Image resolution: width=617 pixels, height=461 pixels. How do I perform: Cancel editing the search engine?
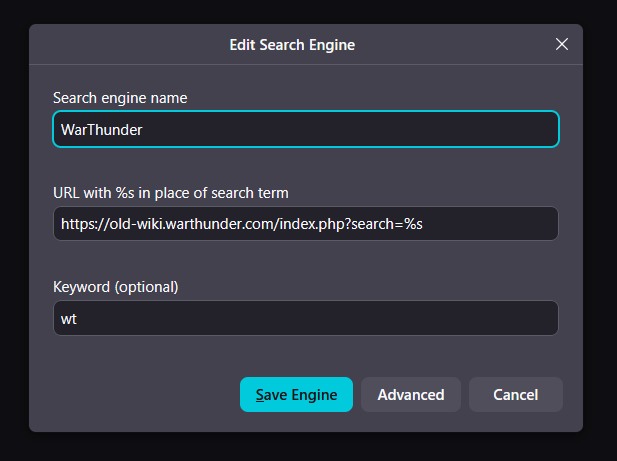[515, 394]
